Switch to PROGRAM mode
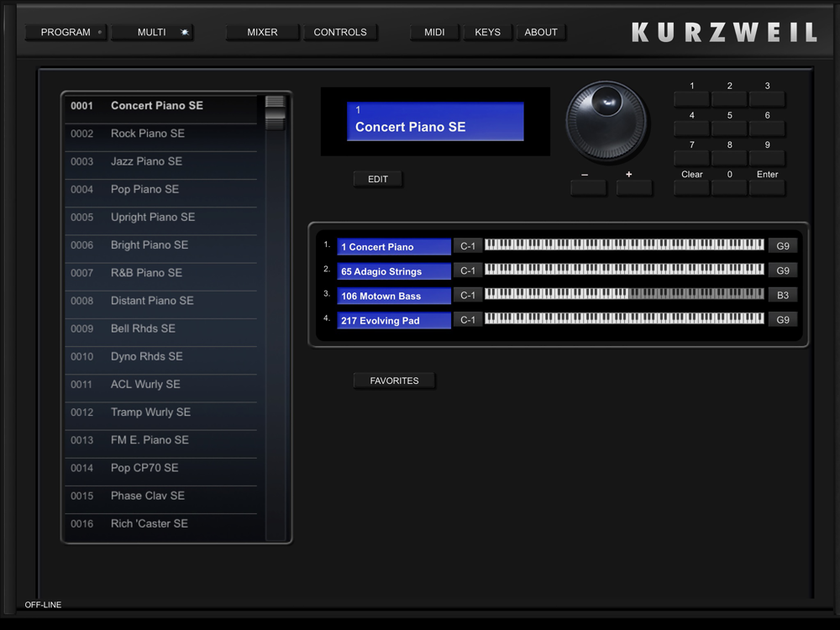The width and height of the screenshot is (840, 630). pyautogui.click(x=66, y=32)
